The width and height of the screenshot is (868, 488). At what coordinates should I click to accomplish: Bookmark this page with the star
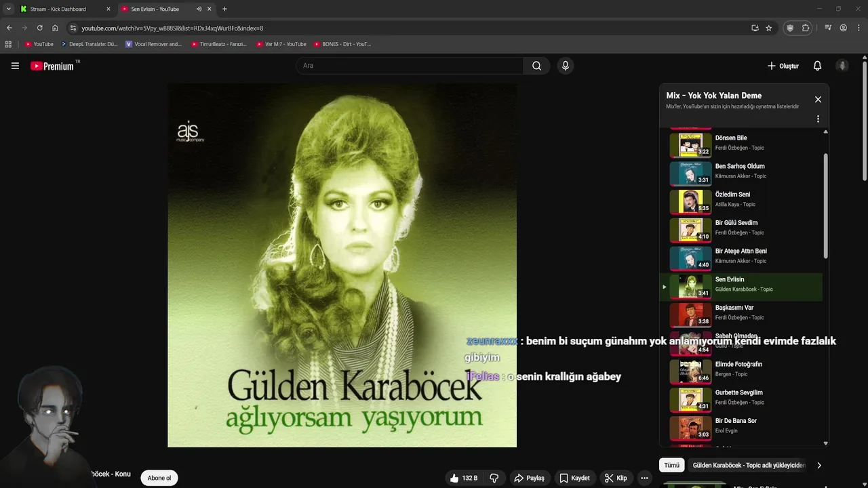point(768,28)
